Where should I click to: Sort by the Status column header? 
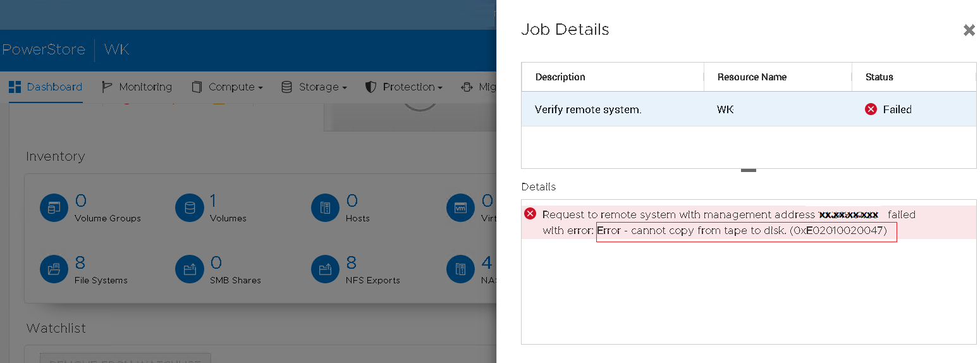click(x=879, y=77)
